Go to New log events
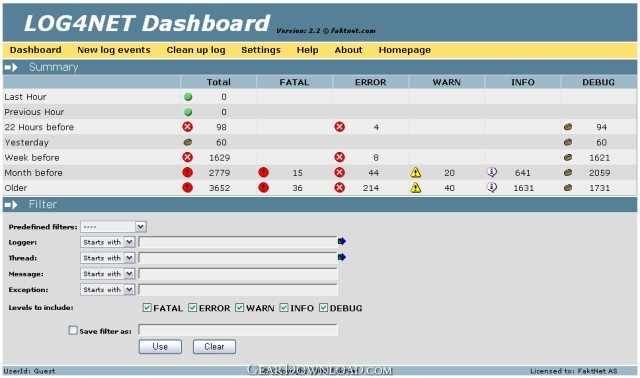 114,50
